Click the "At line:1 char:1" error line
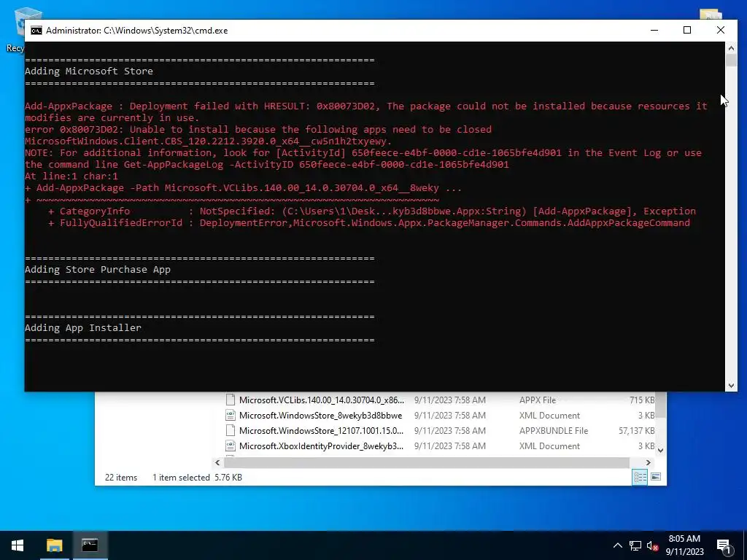747x560 pixels. tap(71, 176)
